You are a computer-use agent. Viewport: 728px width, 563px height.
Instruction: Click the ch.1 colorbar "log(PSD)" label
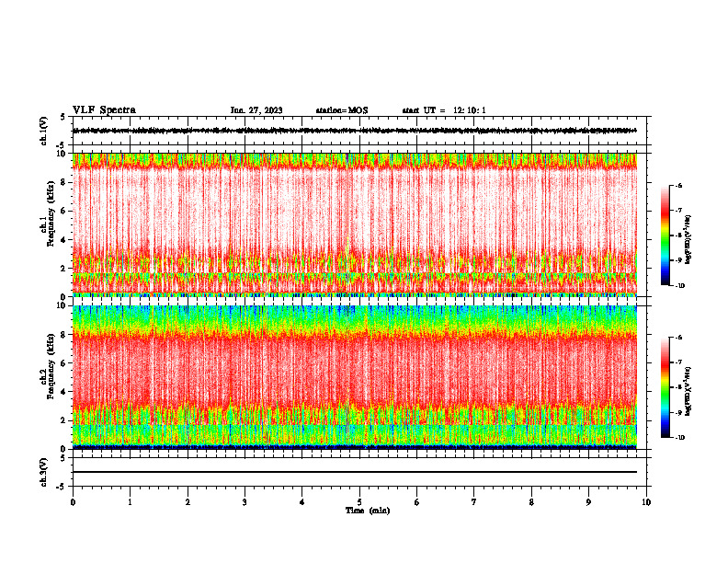(688, 240)
